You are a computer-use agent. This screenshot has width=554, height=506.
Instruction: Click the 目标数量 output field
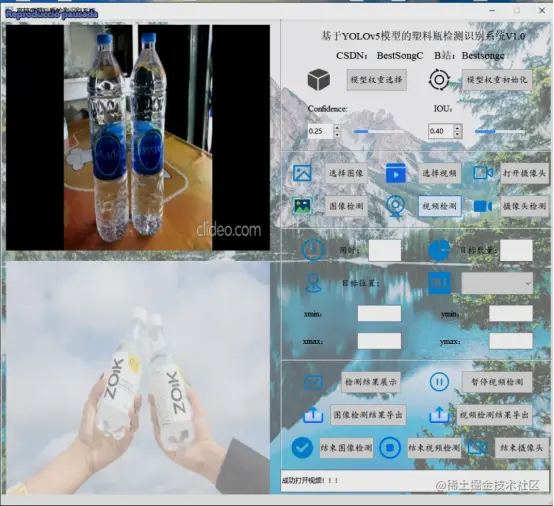click(516, 250)
